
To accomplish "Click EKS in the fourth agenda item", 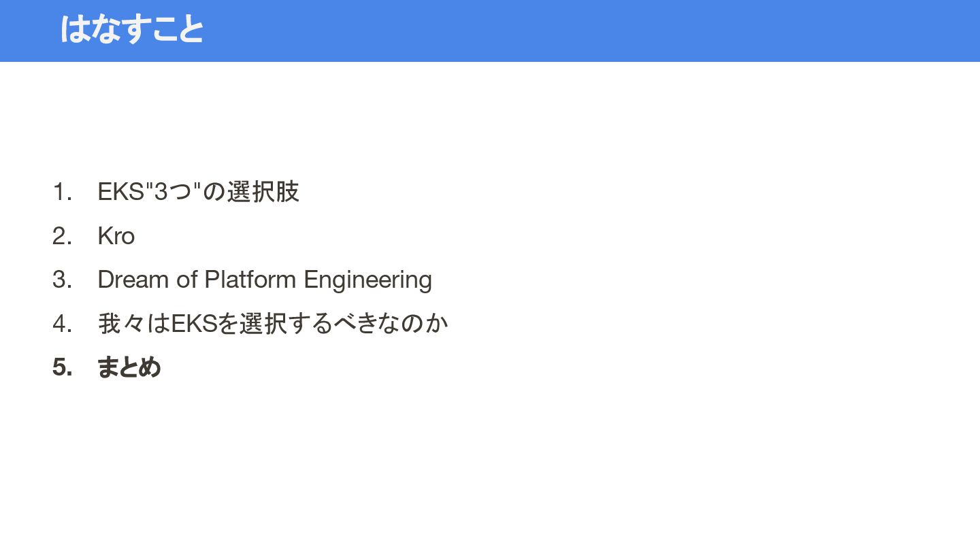I will (194, 323).
